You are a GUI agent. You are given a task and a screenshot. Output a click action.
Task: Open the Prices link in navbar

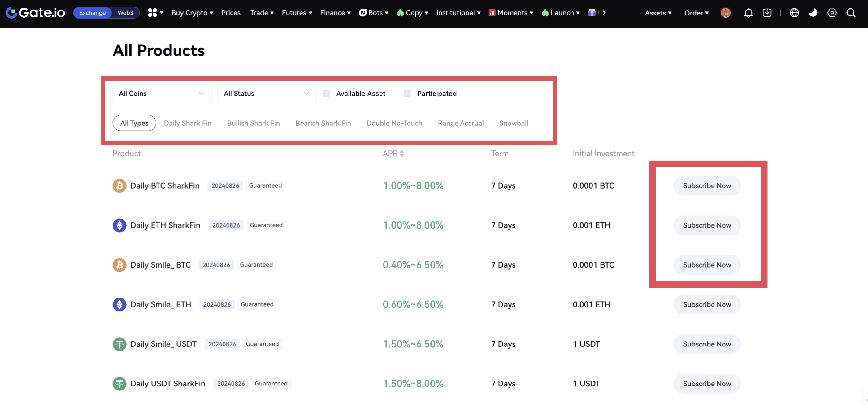(231, 13)
